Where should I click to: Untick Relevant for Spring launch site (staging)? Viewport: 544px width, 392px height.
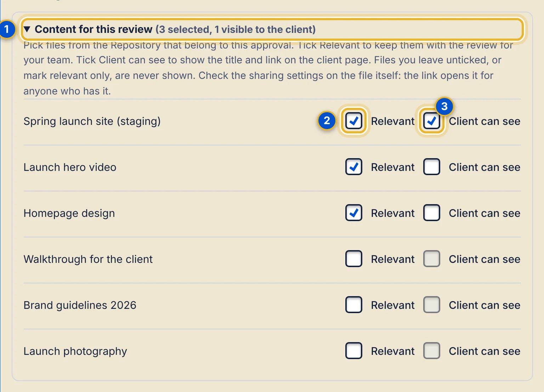[354, 121]
